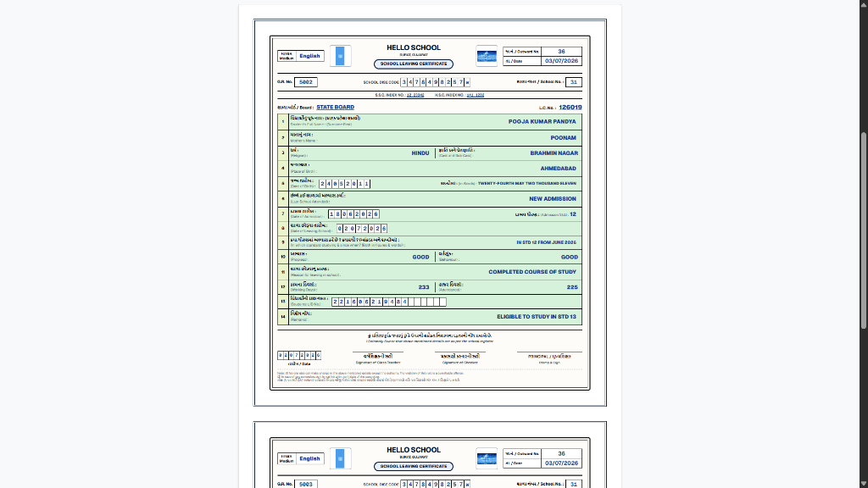This screenshot has height=488, width=868.
Task: Click the working days value 233
Action: tap(424, 287)
